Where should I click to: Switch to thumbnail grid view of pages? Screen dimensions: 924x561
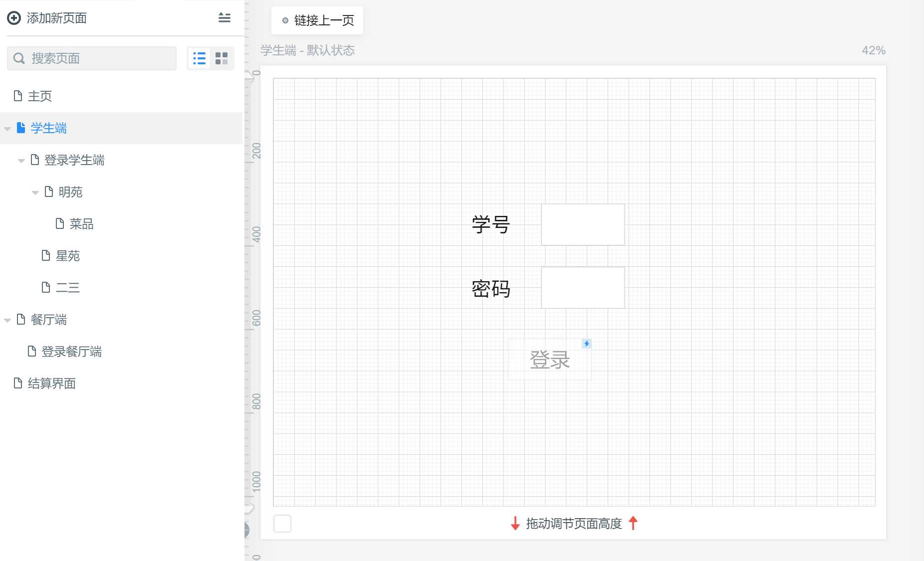coord(221,58)
